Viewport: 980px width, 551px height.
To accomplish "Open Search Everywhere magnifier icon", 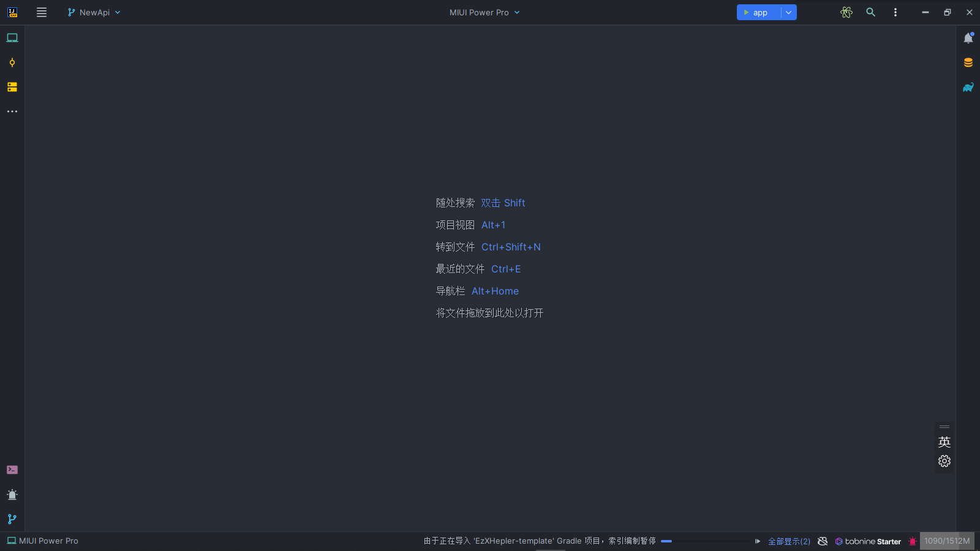I will (x=870, y=12).
